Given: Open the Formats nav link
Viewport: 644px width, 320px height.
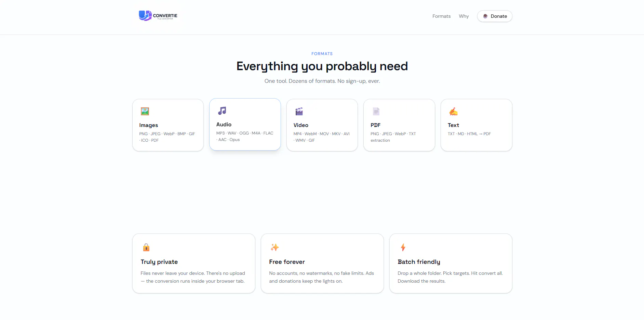Looking at the screenshot, I should (x=441, y=16).
